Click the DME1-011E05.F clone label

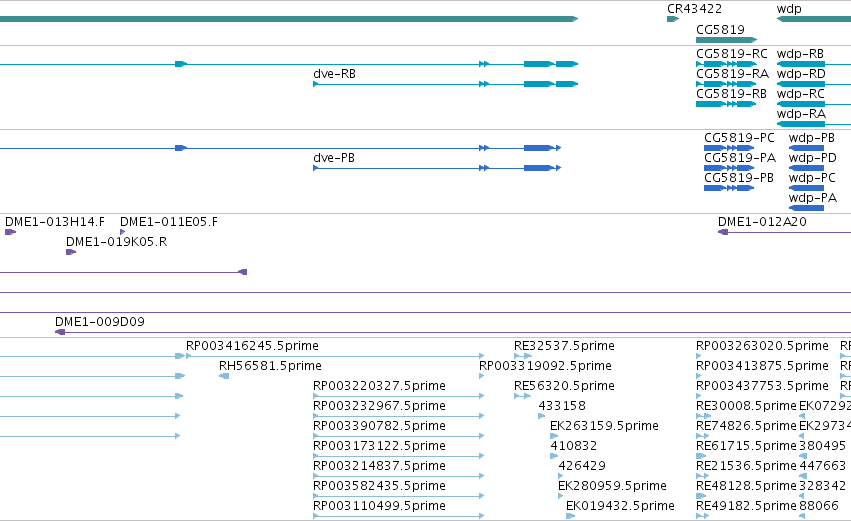pyautogui.click(x=169, y=222)
